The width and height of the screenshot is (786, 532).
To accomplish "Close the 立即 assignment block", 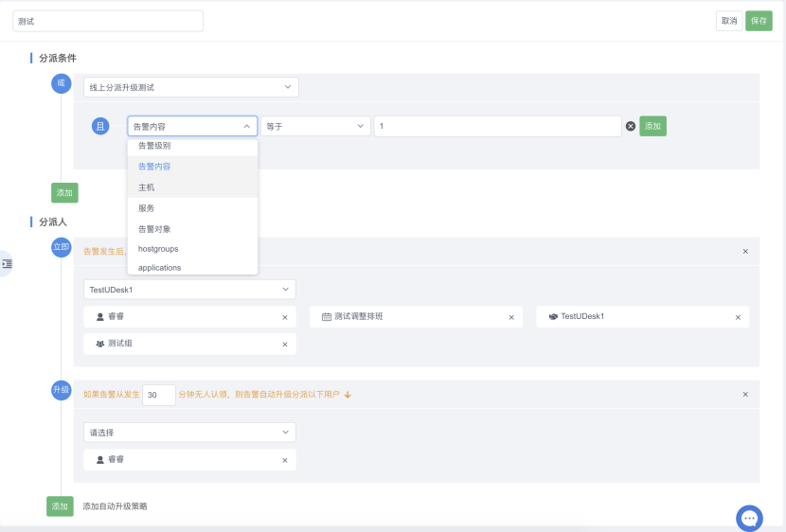I will tap(745, 252).
